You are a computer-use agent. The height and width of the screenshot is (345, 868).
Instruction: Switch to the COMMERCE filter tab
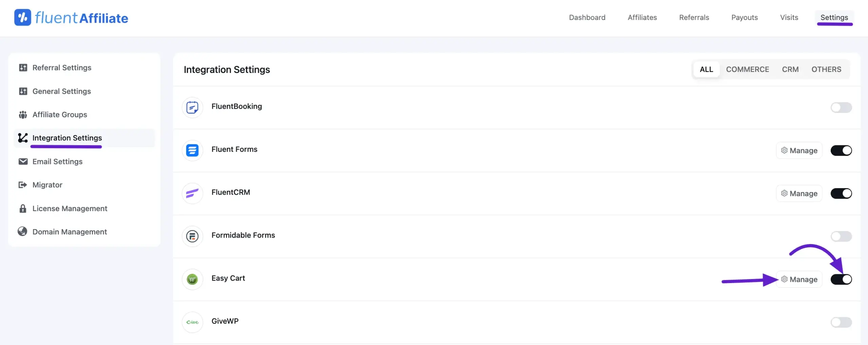(748, 69)
